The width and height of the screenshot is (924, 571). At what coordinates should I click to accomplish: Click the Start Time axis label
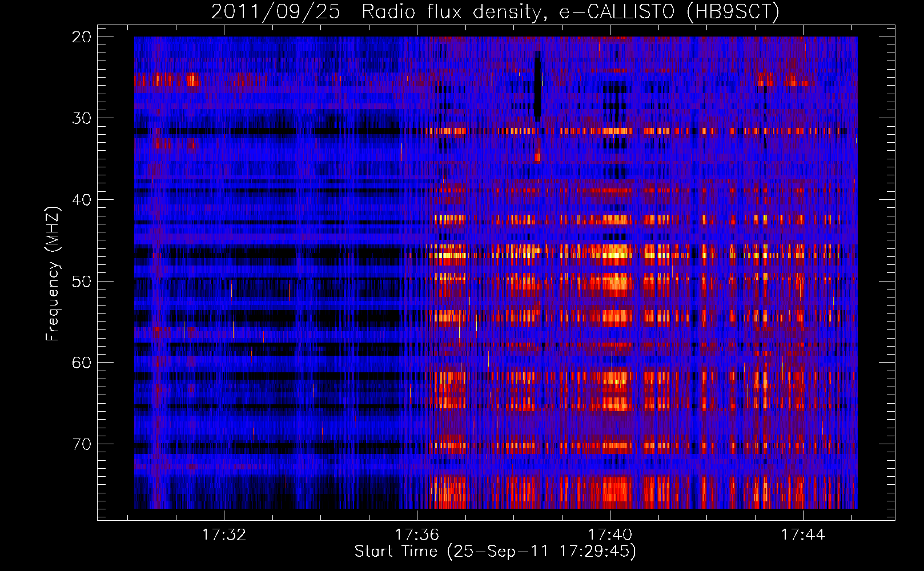point(495,552)
